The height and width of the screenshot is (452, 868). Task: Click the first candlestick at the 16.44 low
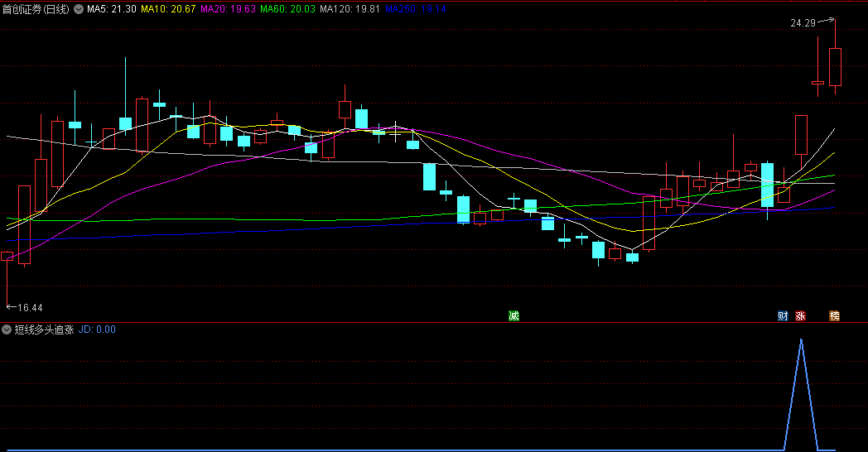click(x=7, y=256)
